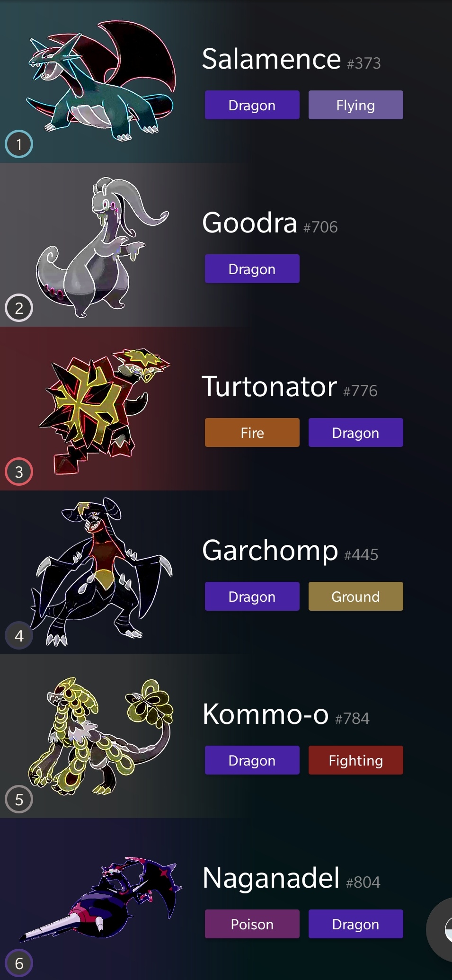Screen dimensions: 452x980
Task: Click Naganadel's Poison type tag
Action: [252, 924]
